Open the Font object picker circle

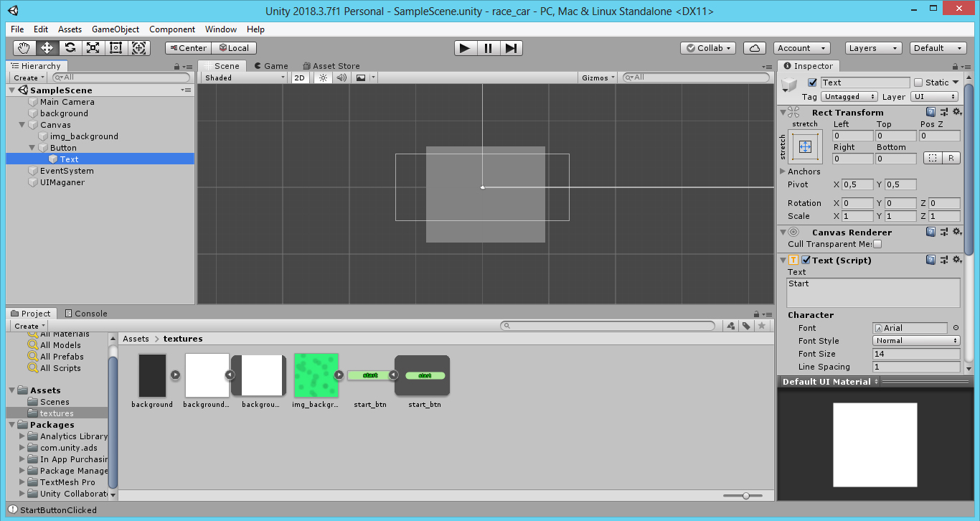[956, 328]
